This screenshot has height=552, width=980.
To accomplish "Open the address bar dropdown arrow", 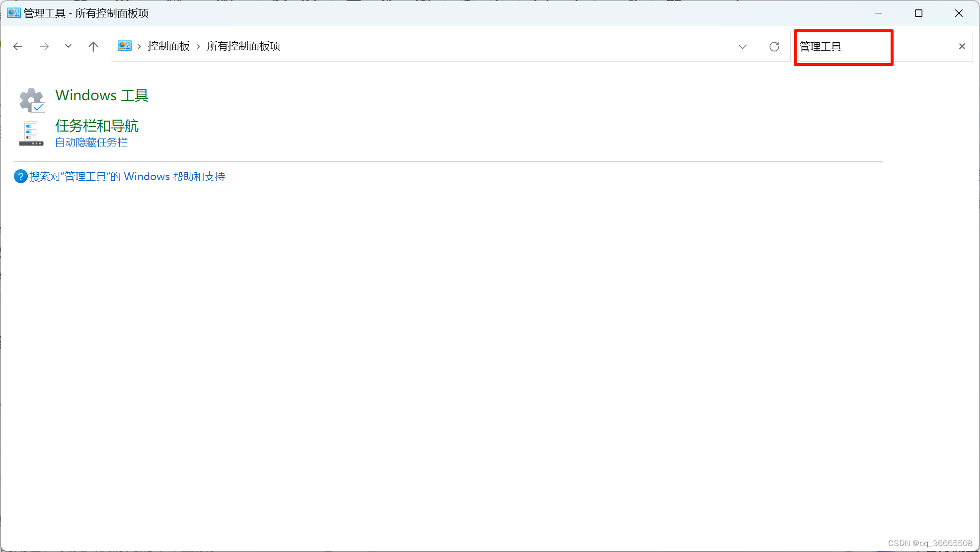I will pos(742,46).
